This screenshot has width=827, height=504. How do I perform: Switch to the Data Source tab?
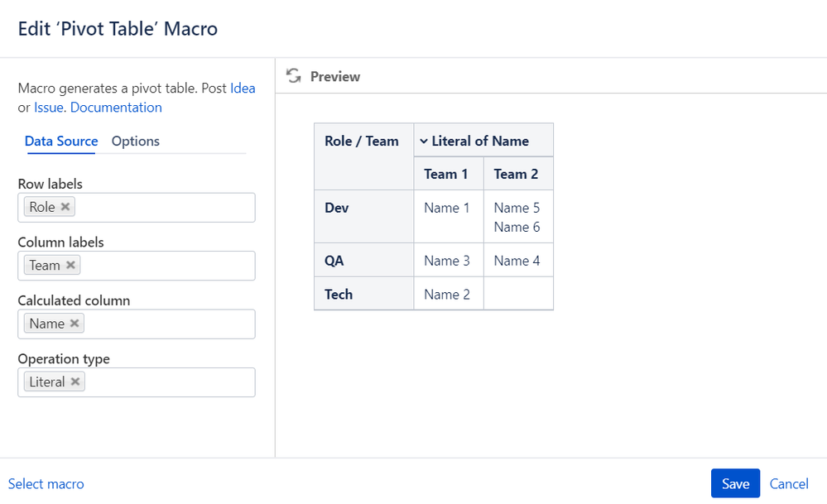[x=61, y=141]
